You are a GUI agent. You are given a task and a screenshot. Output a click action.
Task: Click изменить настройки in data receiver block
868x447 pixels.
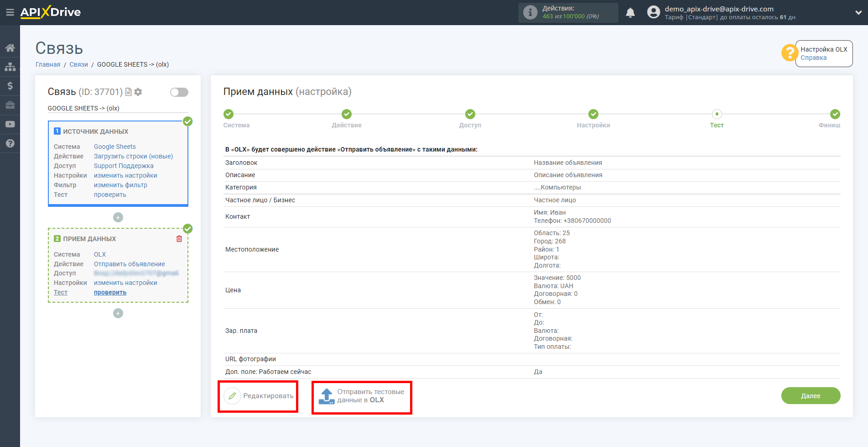point(125,283)
